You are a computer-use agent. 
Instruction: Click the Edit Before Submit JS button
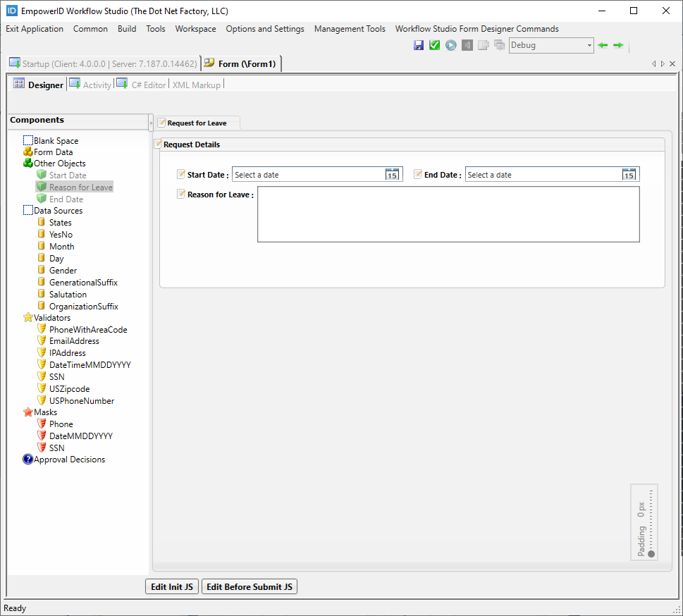[x=250, y=587]
